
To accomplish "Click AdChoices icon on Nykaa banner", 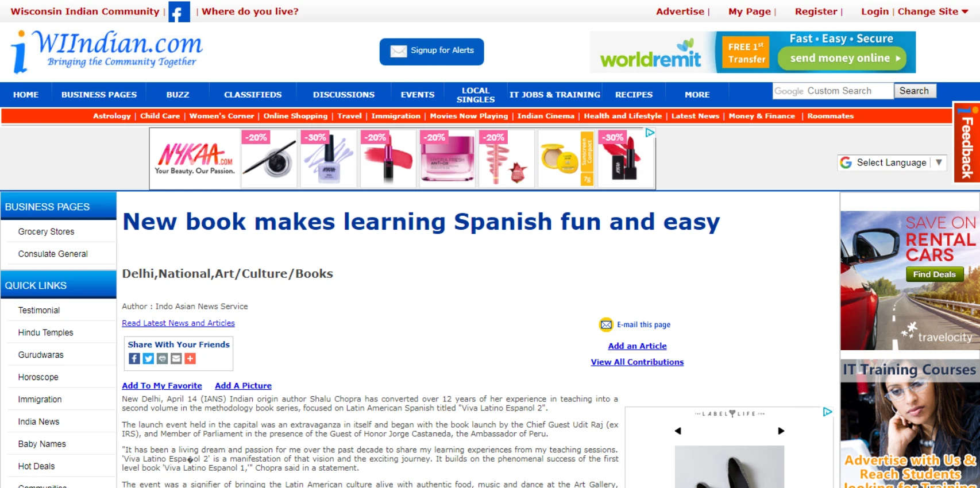I will (x=650, y=133).
